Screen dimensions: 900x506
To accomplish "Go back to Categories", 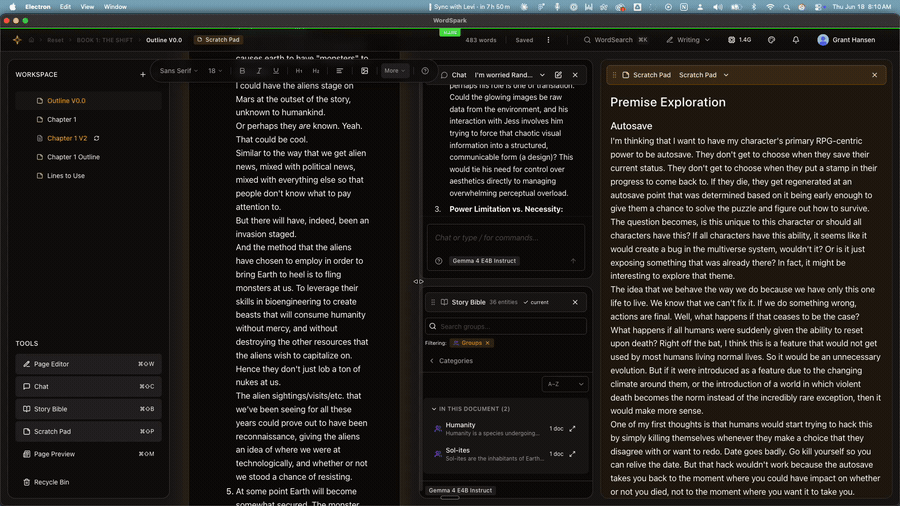I will tap(451, 361).
